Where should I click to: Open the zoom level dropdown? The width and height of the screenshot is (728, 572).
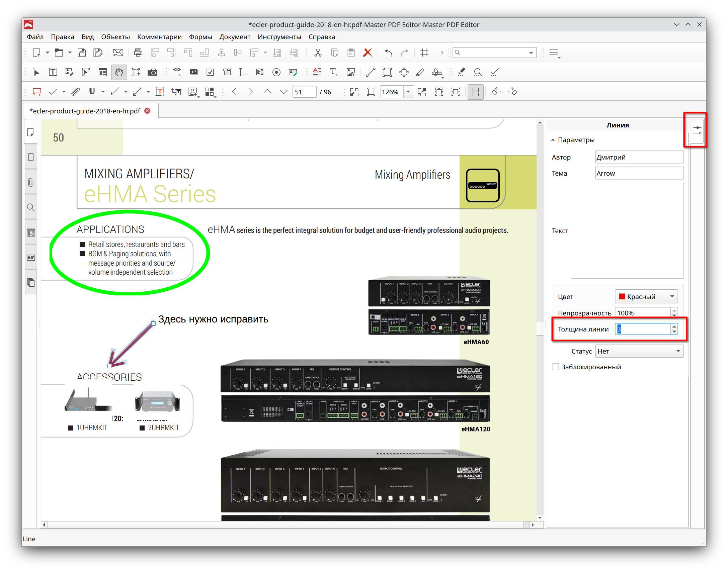408,92
